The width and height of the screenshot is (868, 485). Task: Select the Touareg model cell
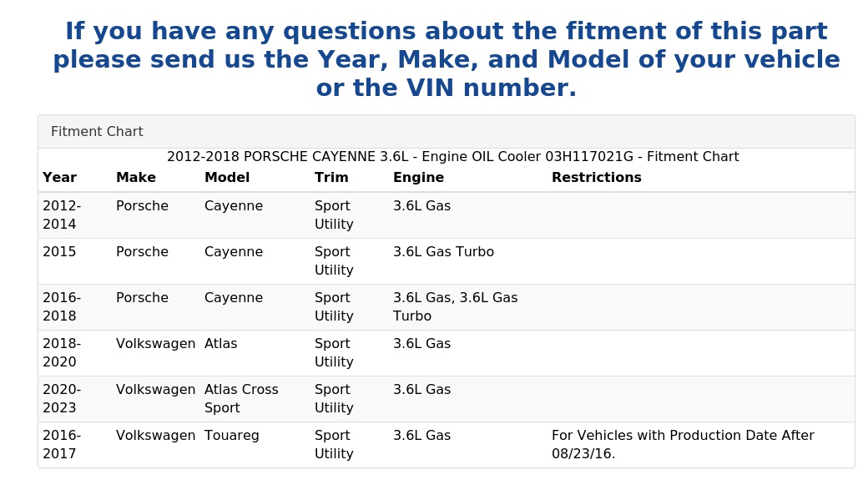[231, 436]
